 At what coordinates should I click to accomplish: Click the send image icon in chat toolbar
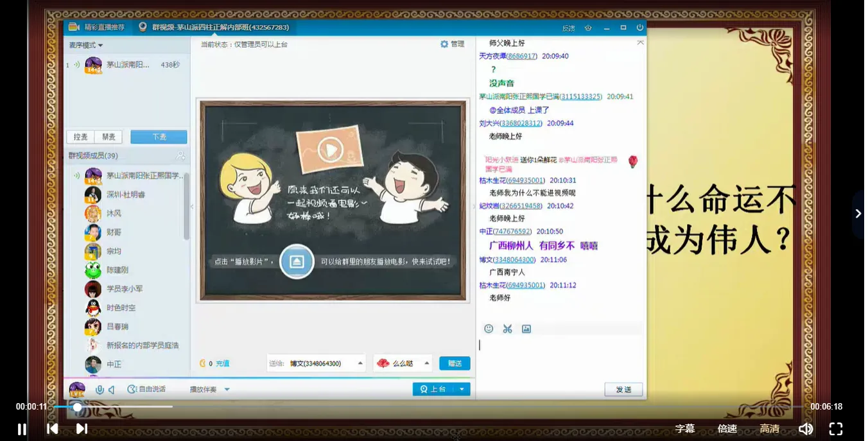[x=526, y=329]
